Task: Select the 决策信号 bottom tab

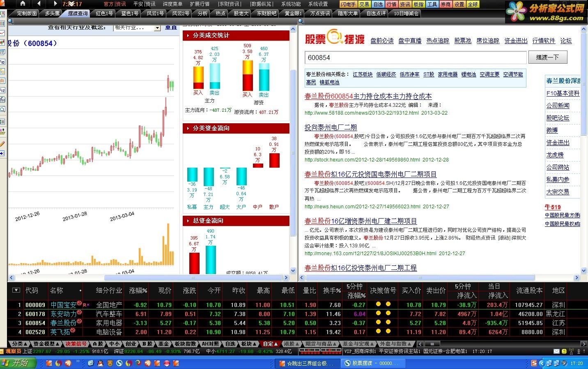Action: (76, 344)
